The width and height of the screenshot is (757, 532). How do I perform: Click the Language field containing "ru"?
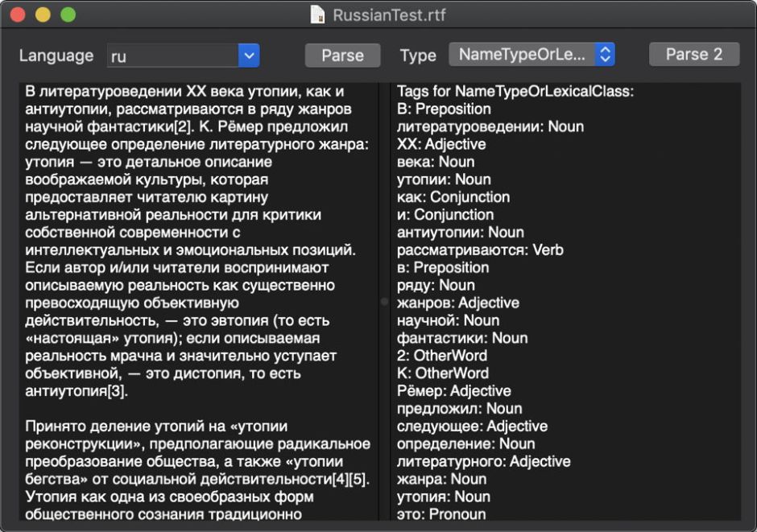173,56
